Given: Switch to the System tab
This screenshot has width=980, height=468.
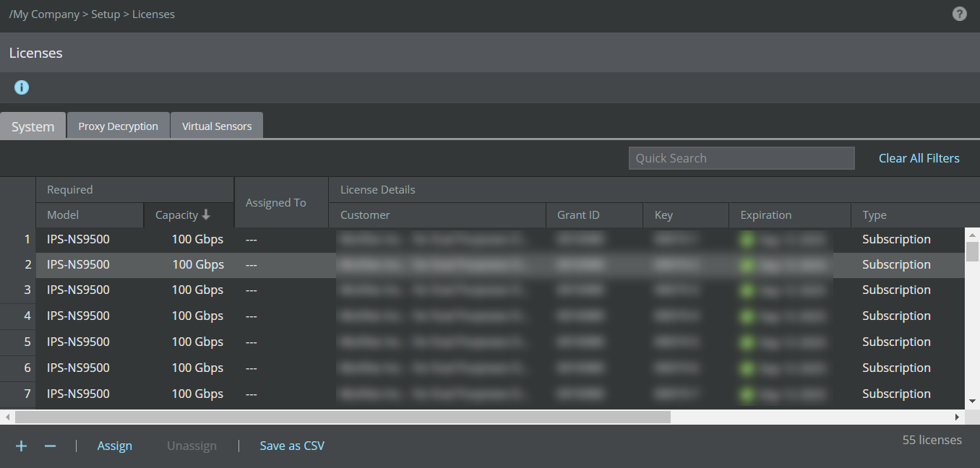Looking at the screenshot, I should (33, 126).
